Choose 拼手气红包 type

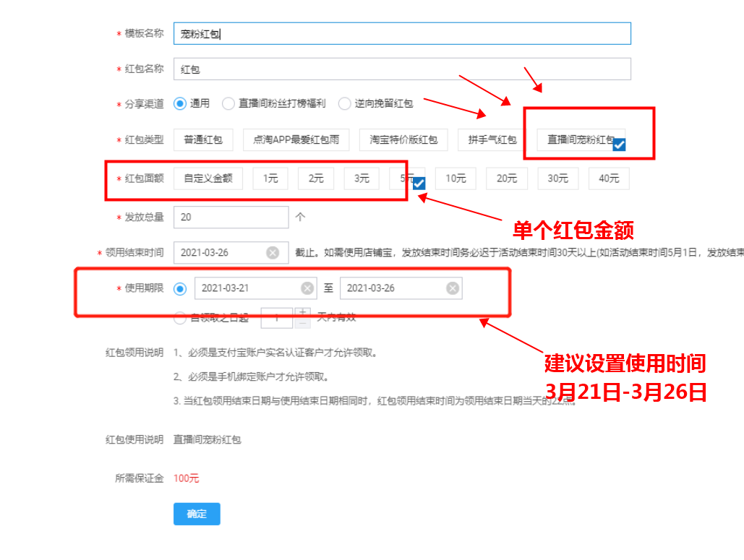(492, 139)
